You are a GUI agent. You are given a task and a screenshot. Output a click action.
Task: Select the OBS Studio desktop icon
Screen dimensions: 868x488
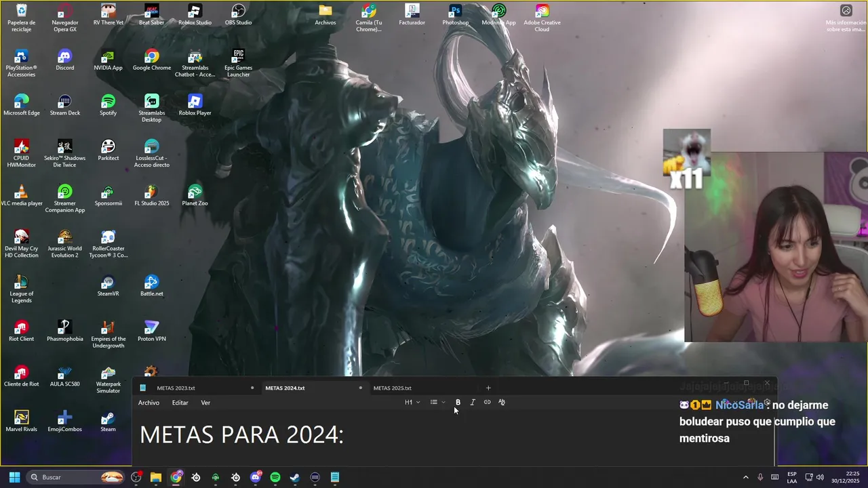[238, 15]
